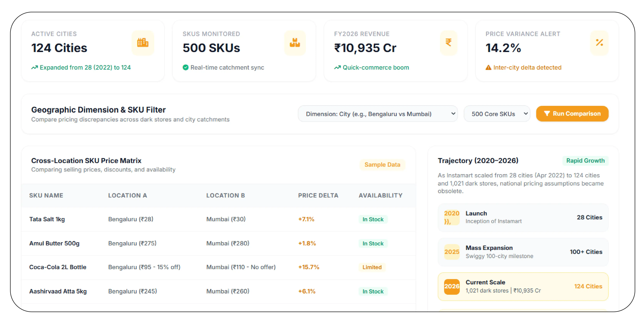Select the Tata Salt 1kg row name
The image size is (644, 320).
tap(47, 219)
